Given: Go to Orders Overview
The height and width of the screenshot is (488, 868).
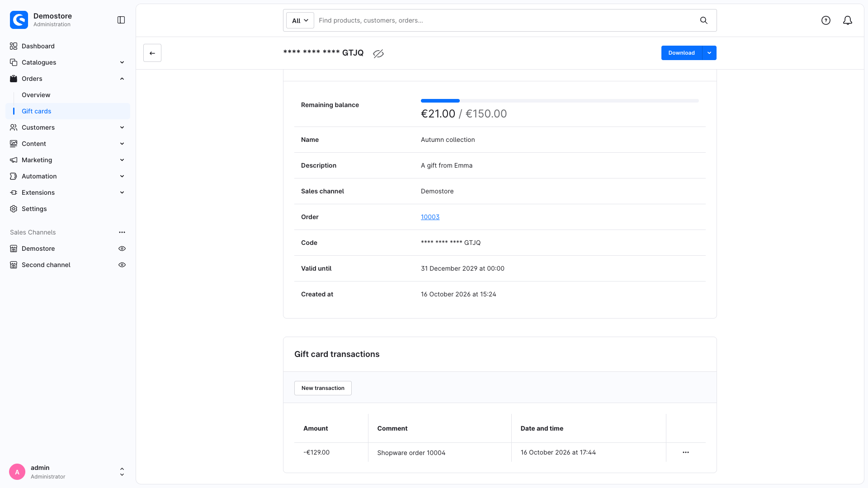Looking at the screenshot, I should [x=36, y=95].
